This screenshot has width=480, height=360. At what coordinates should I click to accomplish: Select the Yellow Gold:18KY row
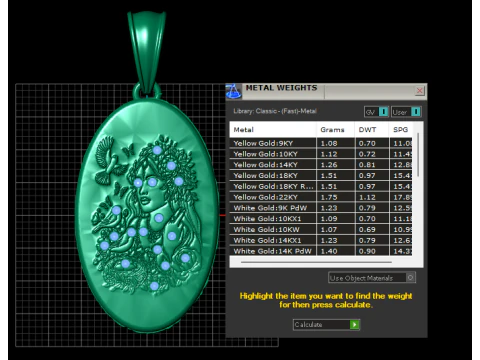click(x=321, y=176)
